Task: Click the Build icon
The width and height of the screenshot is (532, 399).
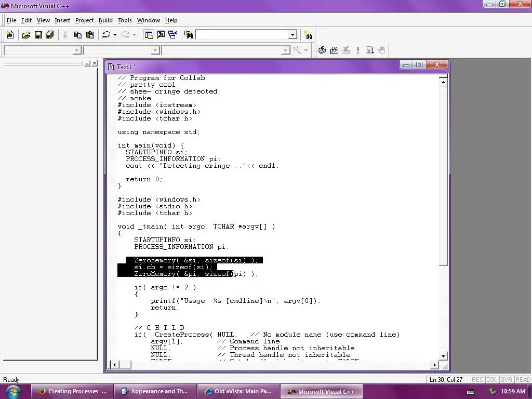Action: tap(334, 50)
